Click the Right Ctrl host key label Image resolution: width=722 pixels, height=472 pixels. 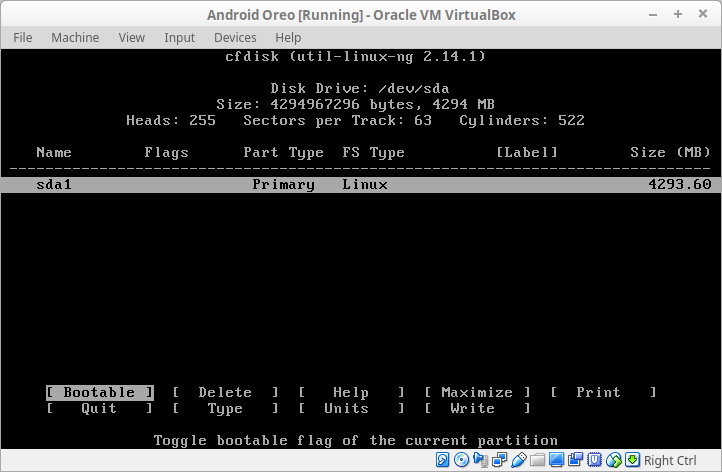point(670,460)
